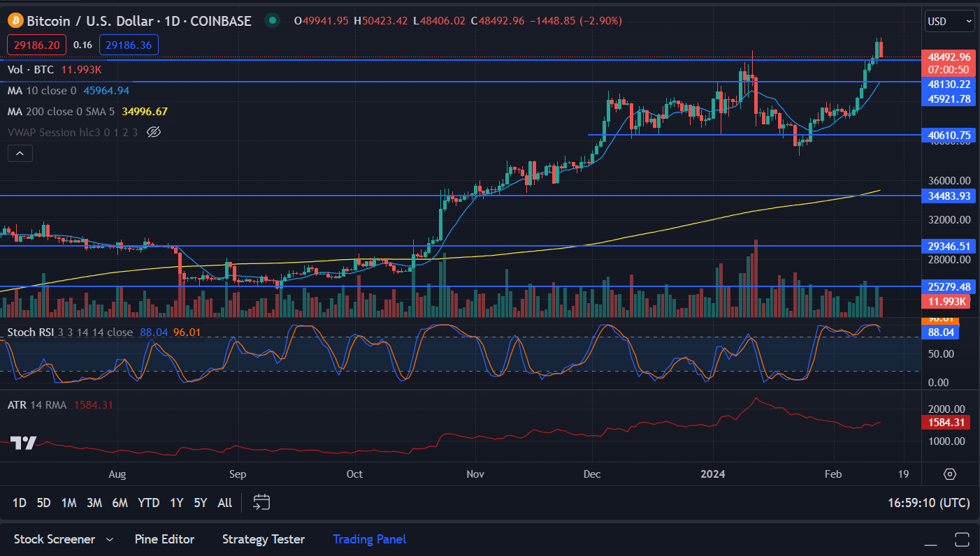Click the 40610.75 horizontal line price label
Image resolution: width=980 pixels, height=556 pixels.
pyautogui.click(x=949, y=135)
